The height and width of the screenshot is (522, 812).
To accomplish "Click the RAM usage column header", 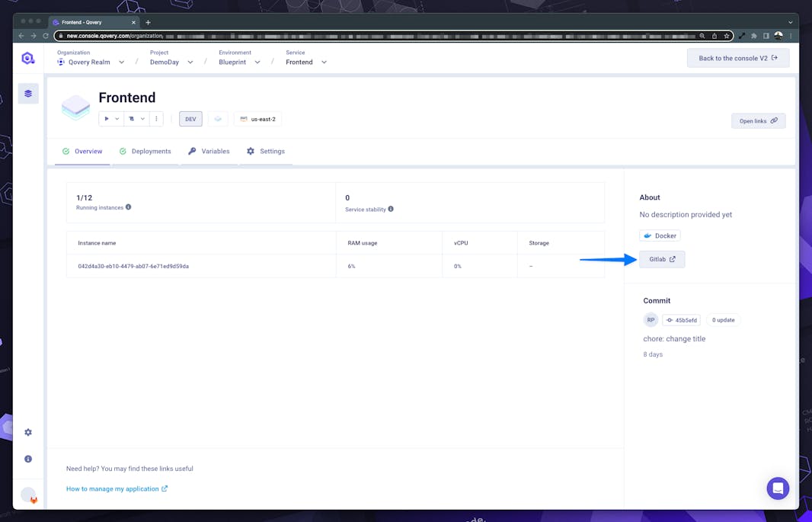I will 362,243.
